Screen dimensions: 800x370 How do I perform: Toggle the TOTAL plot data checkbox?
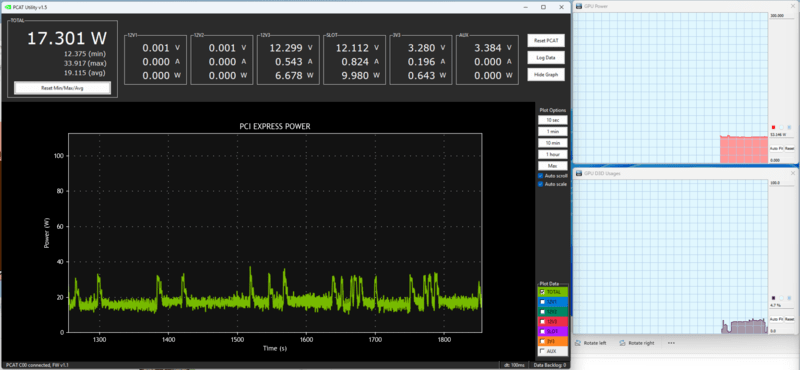coord(542,292)
